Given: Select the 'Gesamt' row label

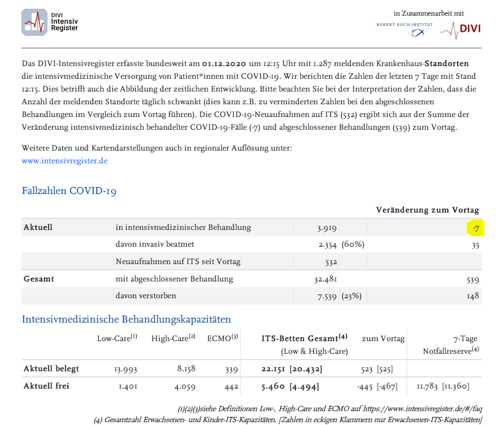Looking at the screenshot, I should [38, 279].
